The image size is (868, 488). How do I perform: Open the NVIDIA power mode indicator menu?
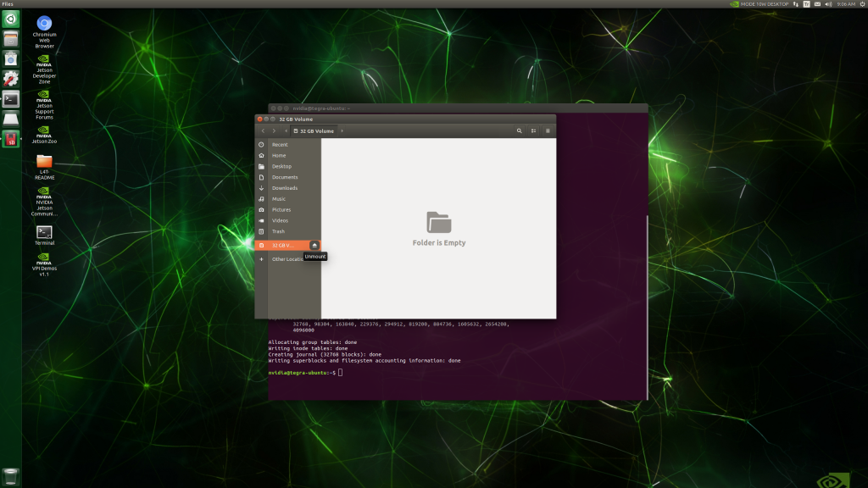coord(759,3)
